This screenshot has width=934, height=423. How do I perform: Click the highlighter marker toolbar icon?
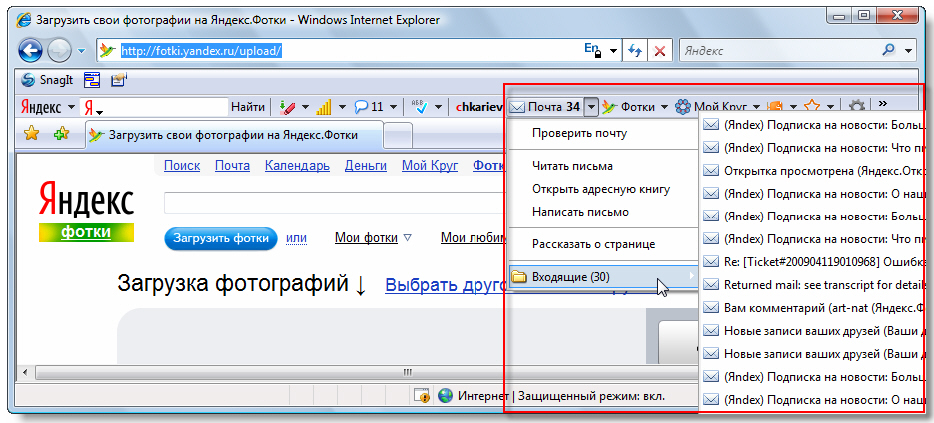(x=287, y=107)
